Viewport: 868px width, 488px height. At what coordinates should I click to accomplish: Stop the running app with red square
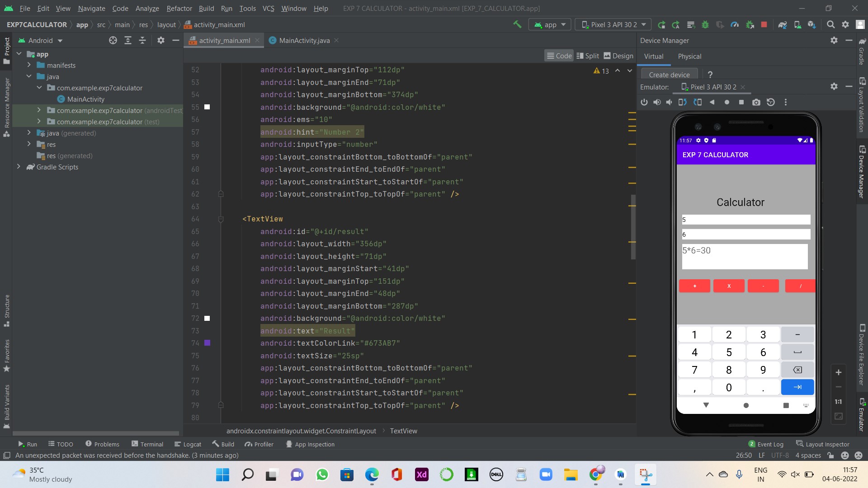pos(764,24)
